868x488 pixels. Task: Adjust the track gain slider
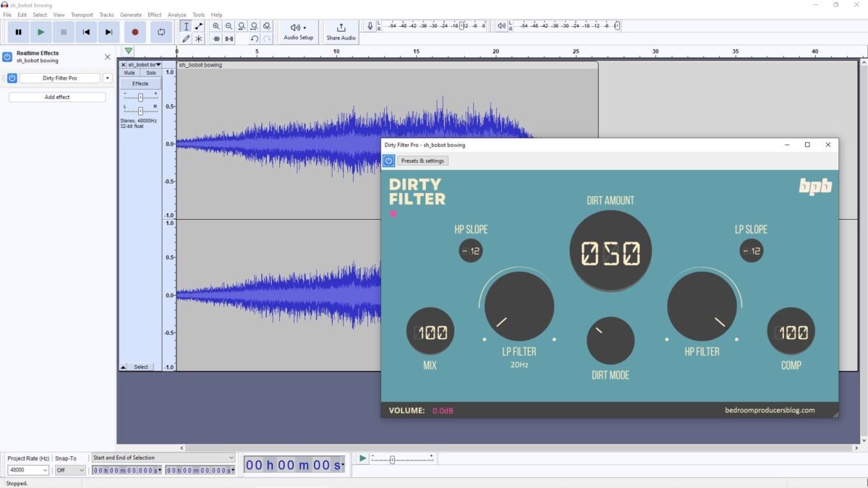click(x=140, y=96)
